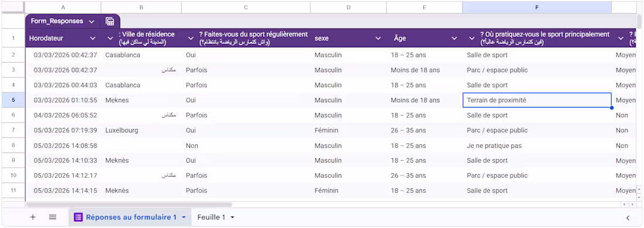Select column B header
This screenshot has height=228, width=644.
(141, 8)
